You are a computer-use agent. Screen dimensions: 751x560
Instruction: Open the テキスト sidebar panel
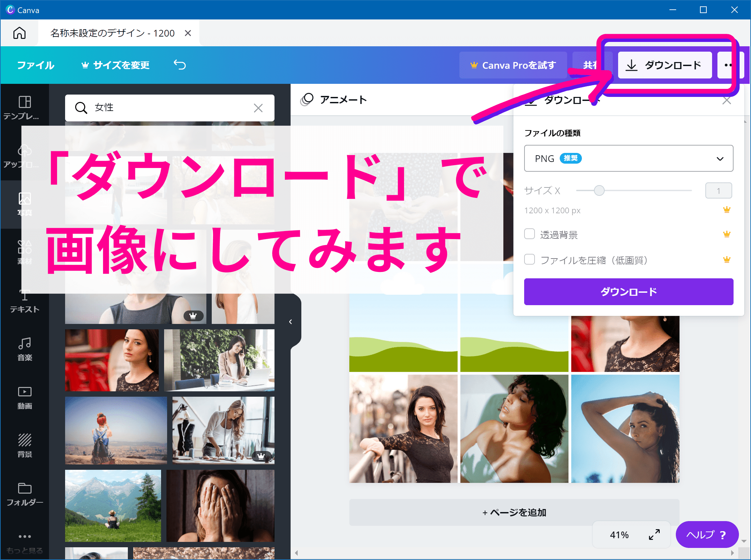click(x=24, y=301)
